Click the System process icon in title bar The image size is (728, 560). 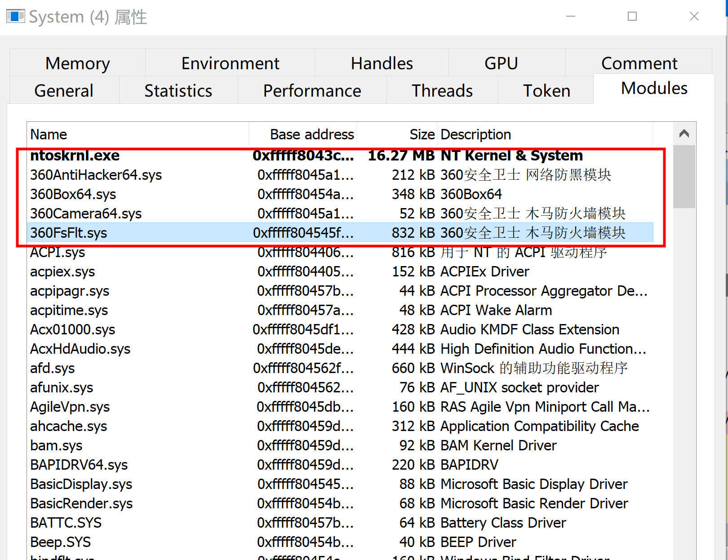tap(15, 16)
